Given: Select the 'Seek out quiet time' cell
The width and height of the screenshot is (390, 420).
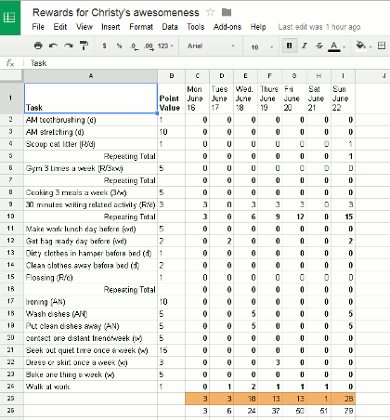Looking at the screenshot, I should tap(90, 350).
